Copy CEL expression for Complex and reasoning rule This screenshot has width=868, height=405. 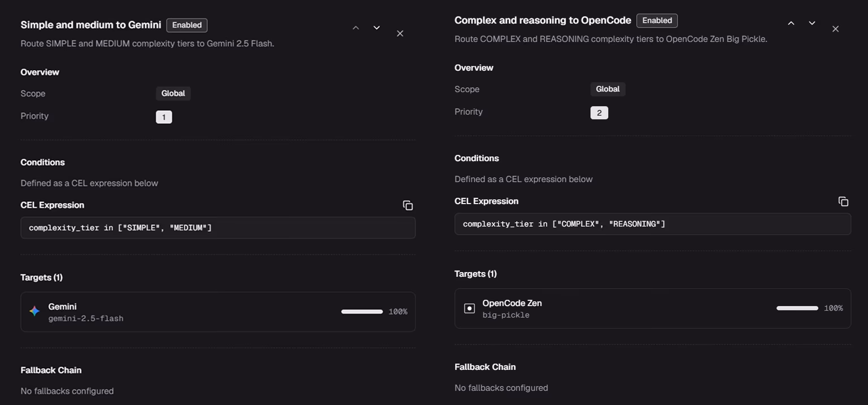(843, 201)
